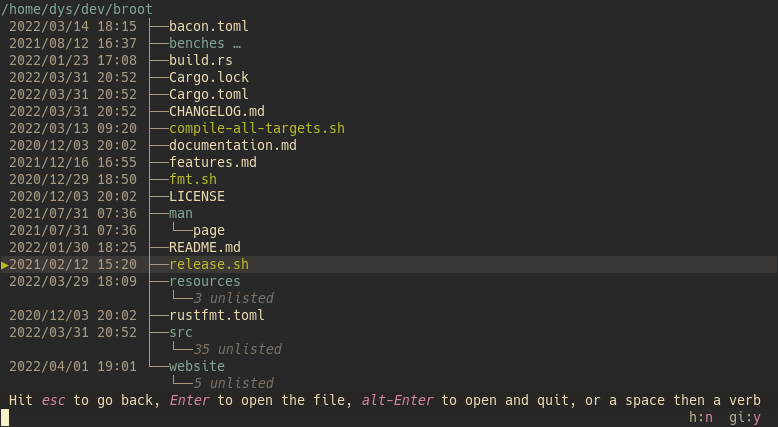Select the bacon.toml file entry
The image size is (778, 427).
pyautogui.click(x=208, y=26)
